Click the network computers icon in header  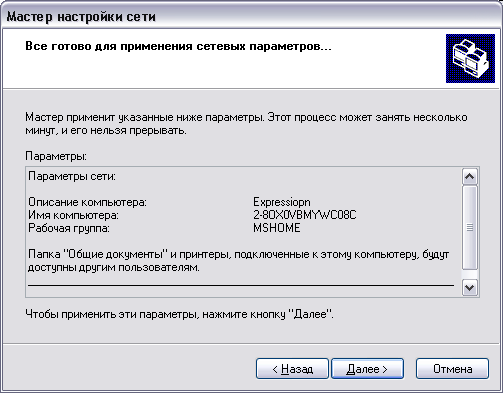coord(470,58)
